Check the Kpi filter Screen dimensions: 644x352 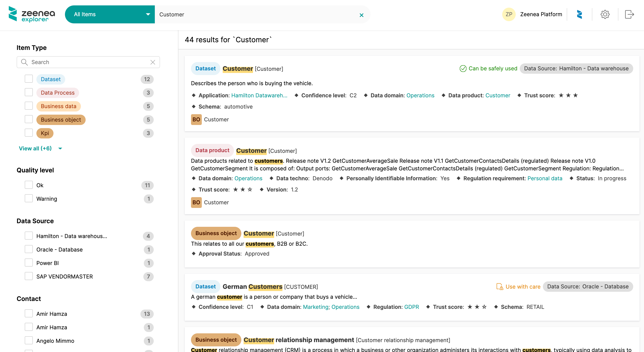29,133
